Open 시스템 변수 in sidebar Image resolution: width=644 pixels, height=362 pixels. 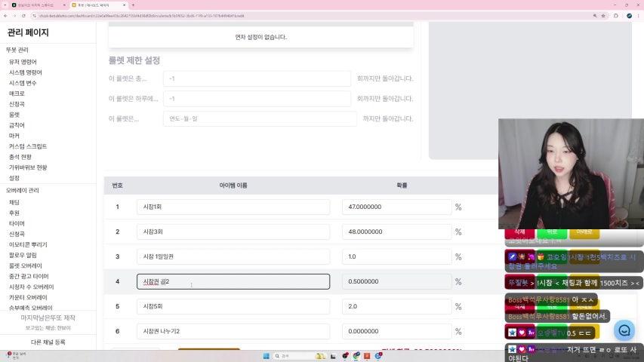tap(23, 83)
